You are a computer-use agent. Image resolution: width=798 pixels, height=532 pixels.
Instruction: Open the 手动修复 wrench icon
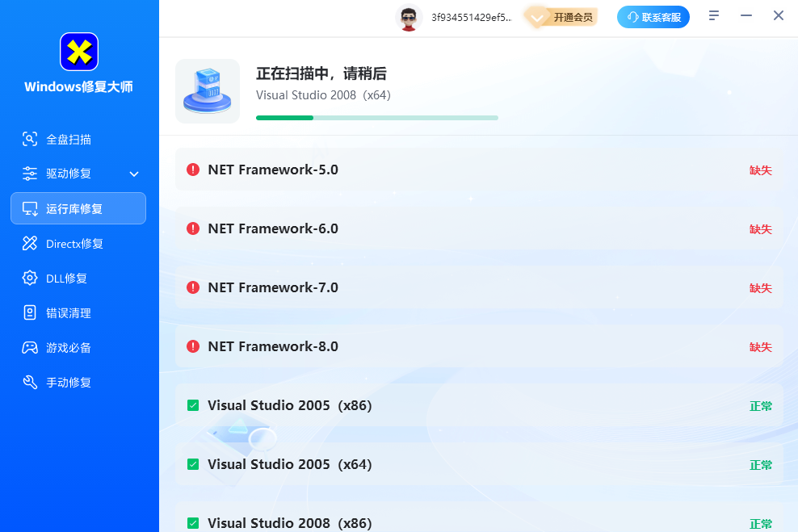(x=30, y=382)
